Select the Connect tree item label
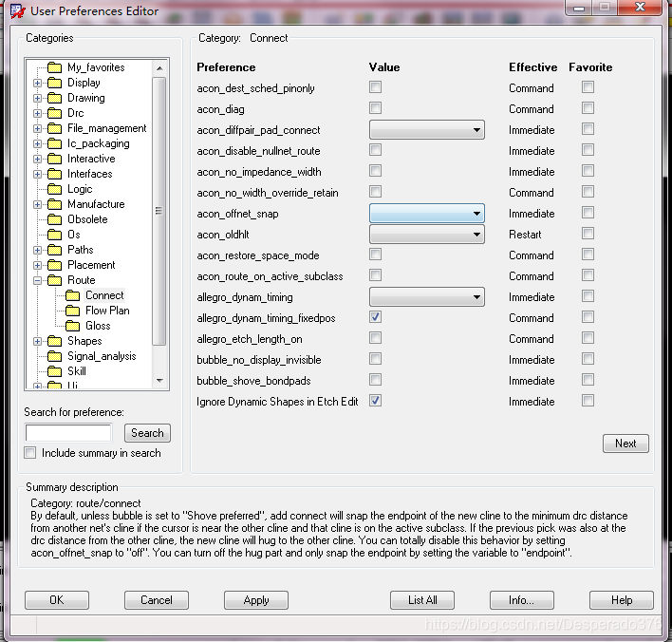The image size is (672, 642). pyautogui.click(x=104, y=295)
